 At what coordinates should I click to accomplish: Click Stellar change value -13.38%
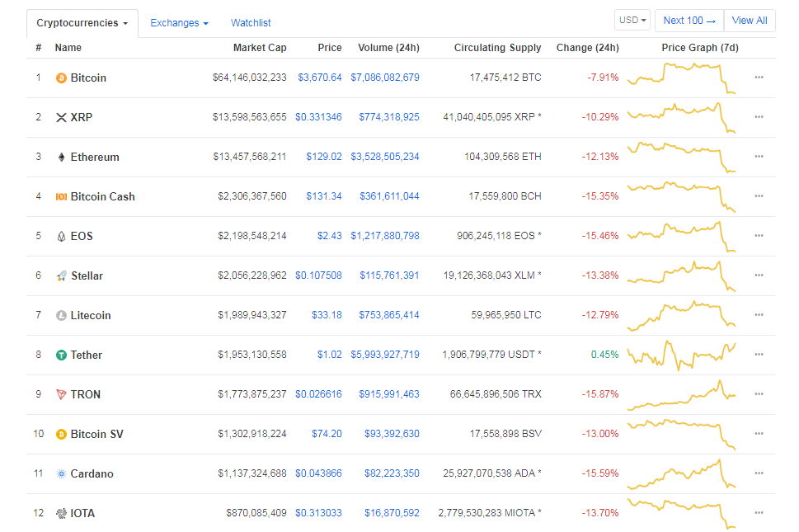point(600,275)
